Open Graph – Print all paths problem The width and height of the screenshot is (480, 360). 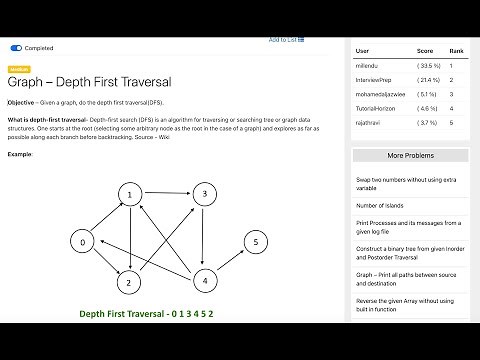click(x=406, y=279)
